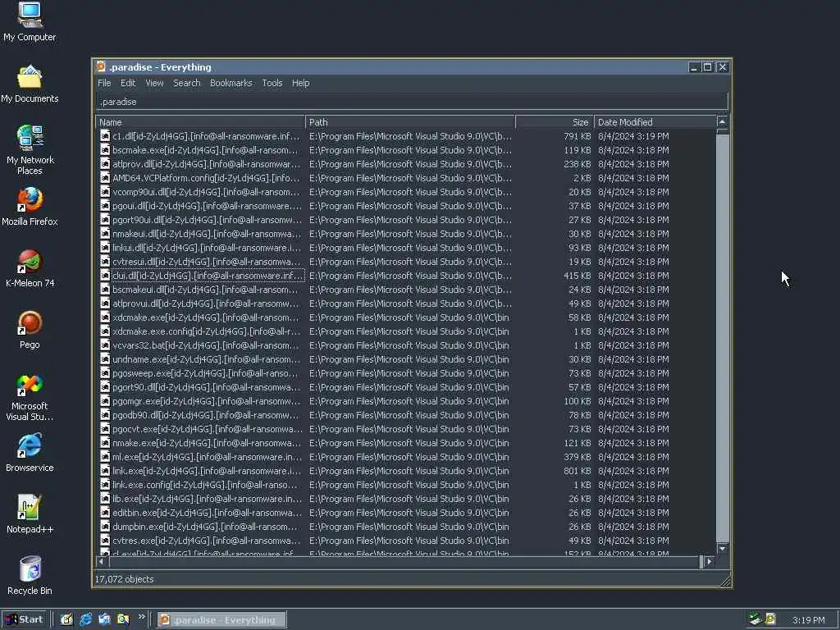Select the undname.exe file name
Image resolution: width=840 pixels, height=630 pixels.
[206, 359]
